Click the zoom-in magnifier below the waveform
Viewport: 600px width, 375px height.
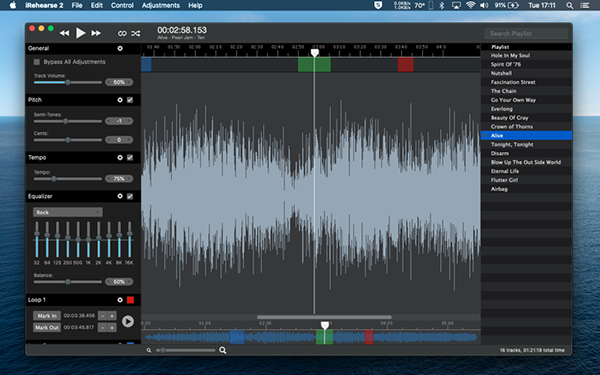tap(223, 350)
